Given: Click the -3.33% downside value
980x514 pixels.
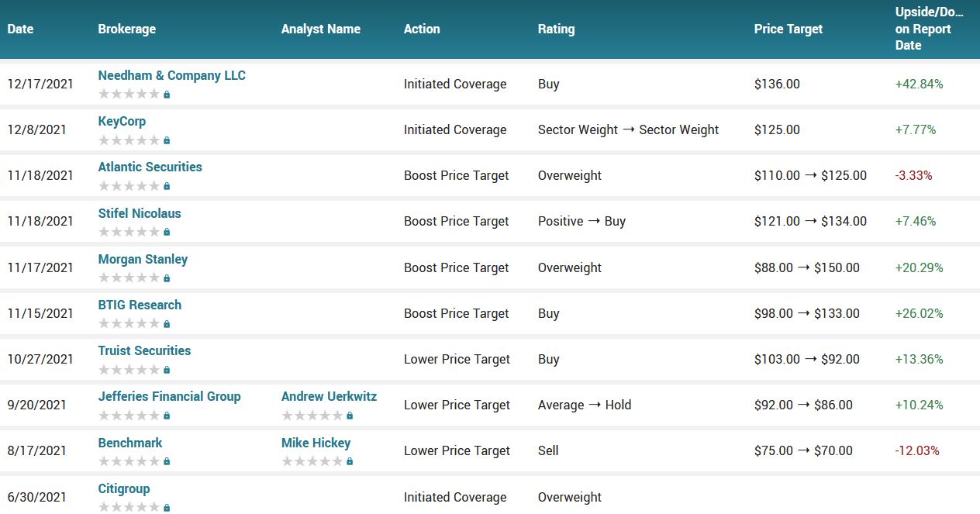Looking at the screenshot, I should 913,175.
